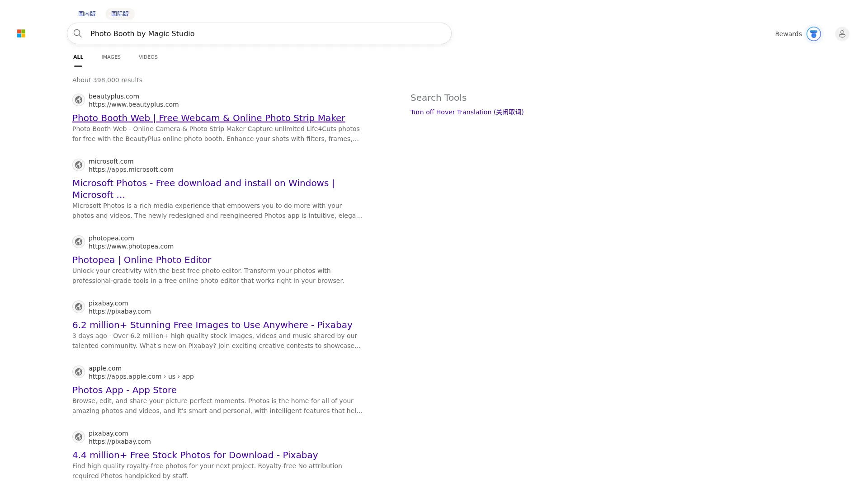
Task: Click the https://www.photopea.com URL
Action: click(x=131, y=246)
